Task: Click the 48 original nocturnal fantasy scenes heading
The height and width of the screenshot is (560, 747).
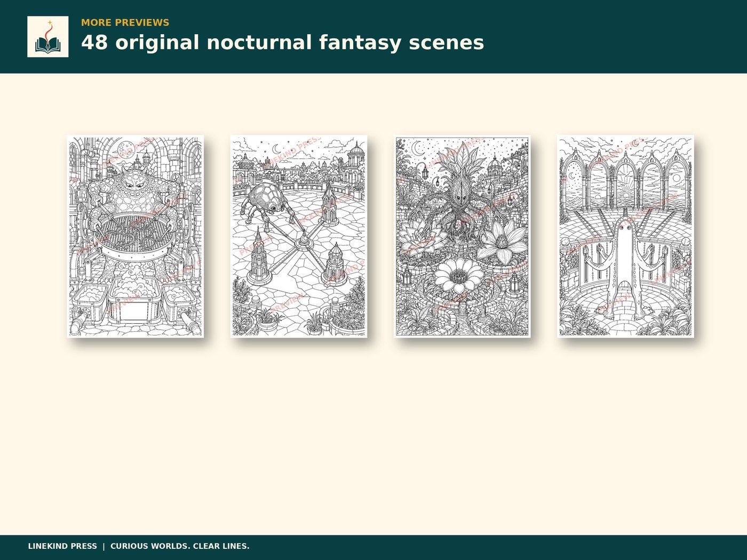Action: click(282, 43)
